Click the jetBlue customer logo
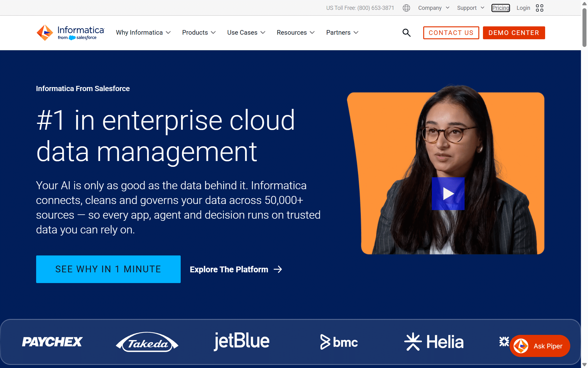The image size is (588, 368). click(242, 341)
